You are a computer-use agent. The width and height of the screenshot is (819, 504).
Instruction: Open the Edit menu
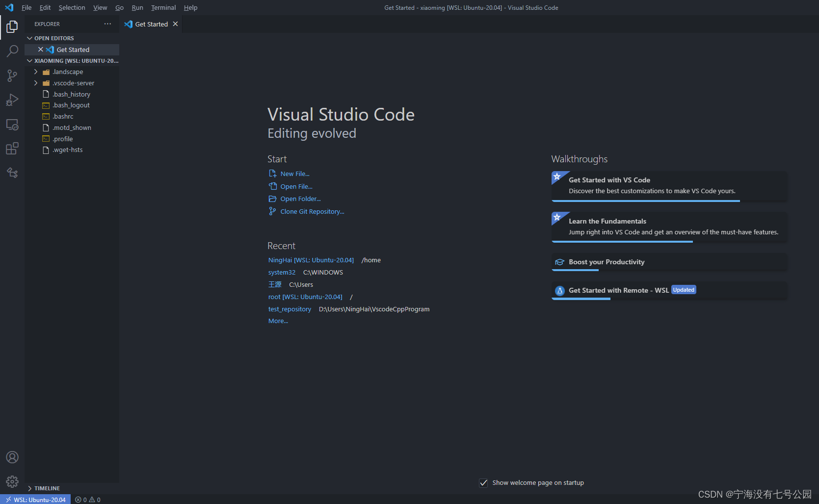click(45, 7)
